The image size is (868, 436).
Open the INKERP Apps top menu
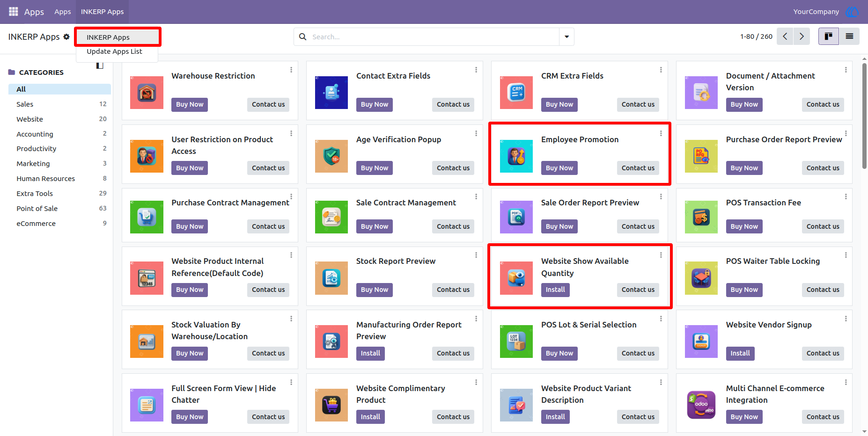click(102, 12)
